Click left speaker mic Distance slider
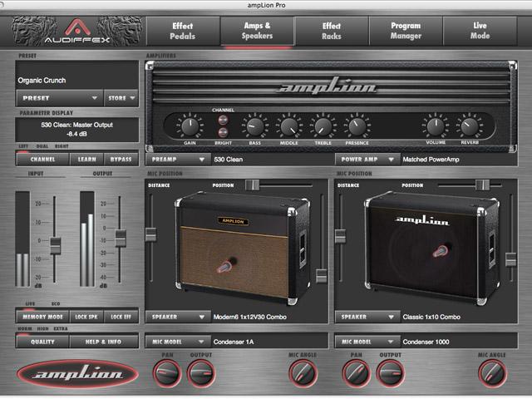This screenshot has height=399, width=532. coord(151,234)
